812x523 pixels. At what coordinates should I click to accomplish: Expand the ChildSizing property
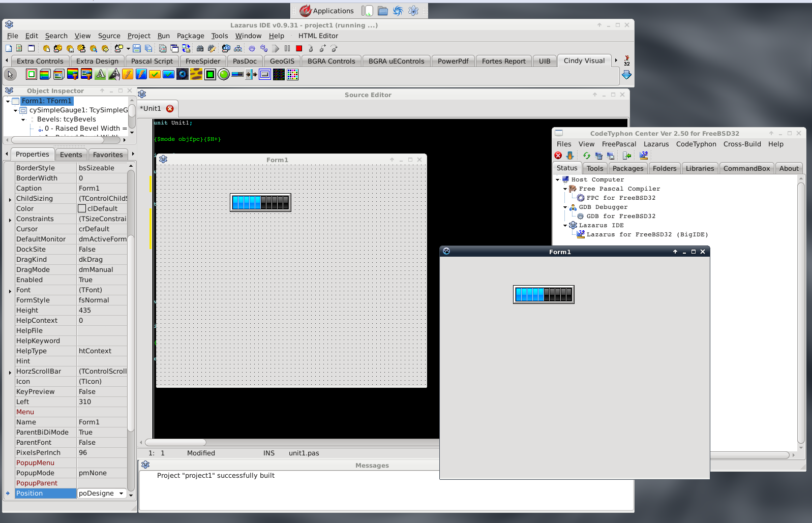tap(10, 199)
